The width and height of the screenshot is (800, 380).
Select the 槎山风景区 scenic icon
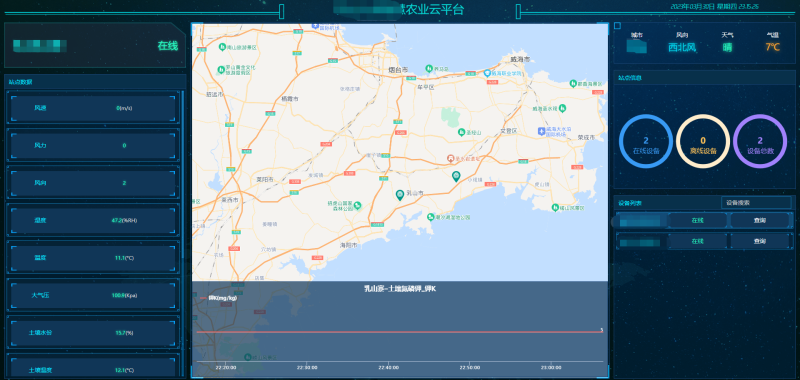click(x=555, y=207)
